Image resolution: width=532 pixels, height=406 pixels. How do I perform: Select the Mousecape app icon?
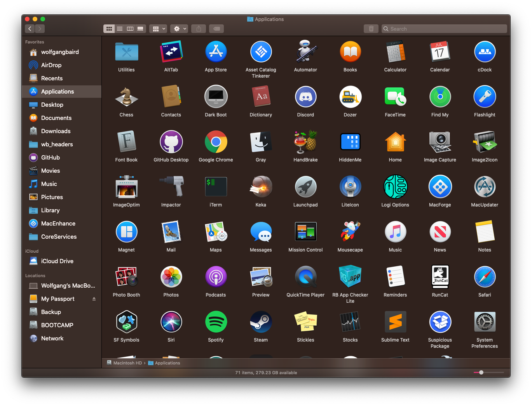click(350, 232)
